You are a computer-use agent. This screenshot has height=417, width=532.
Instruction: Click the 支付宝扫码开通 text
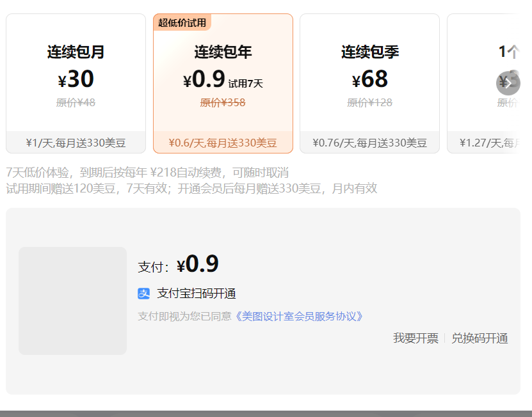(197, 294)
